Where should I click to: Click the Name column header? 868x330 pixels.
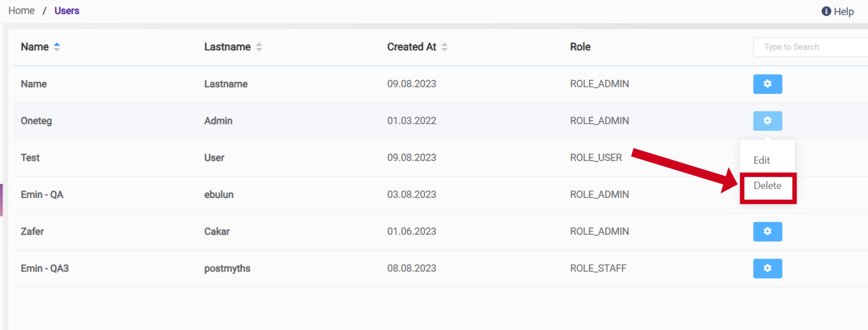(x=35, y=47)
